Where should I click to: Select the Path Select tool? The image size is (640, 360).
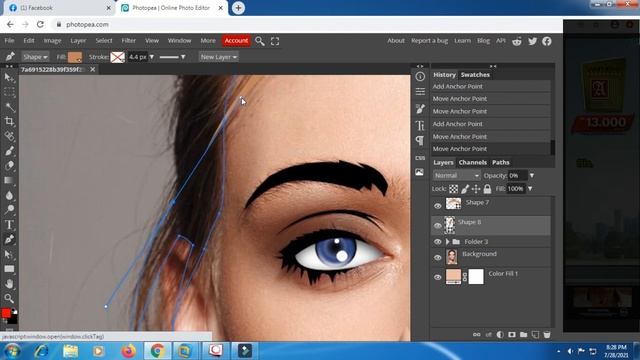[x=9, y=254]
